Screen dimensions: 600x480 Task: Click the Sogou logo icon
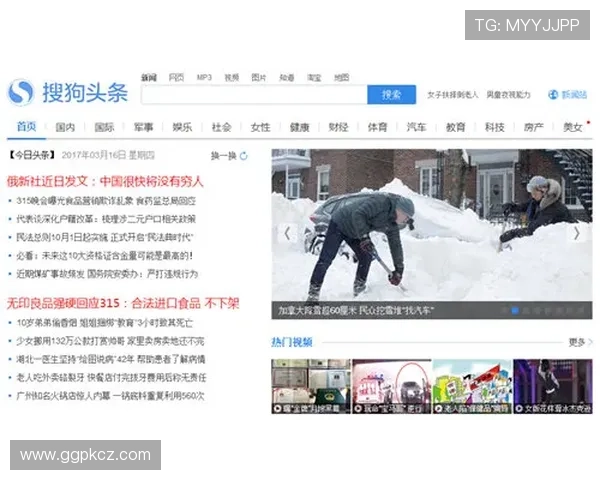(x=21, y=92)
